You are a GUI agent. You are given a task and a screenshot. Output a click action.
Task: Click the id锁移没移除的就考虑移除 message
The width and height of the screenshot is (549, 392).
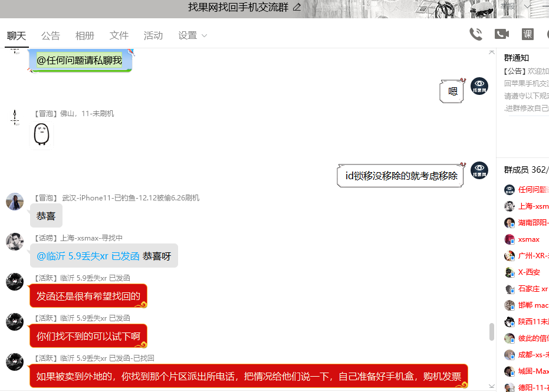click(401, 176)
